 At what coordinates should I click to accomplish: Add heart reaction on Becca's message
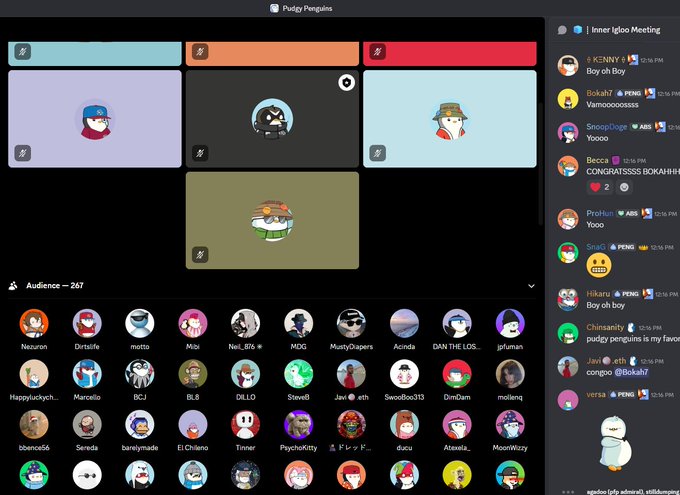click(599, 187)
